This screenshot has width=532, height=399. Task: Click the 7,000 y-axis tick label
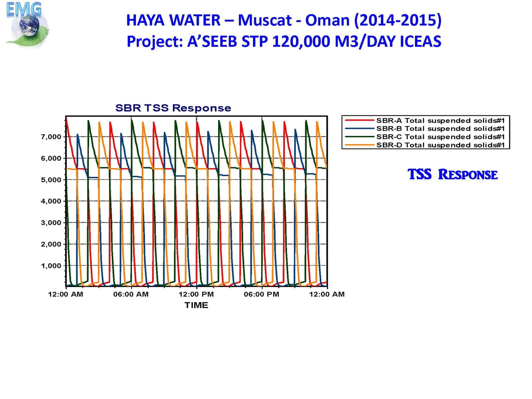51,137
